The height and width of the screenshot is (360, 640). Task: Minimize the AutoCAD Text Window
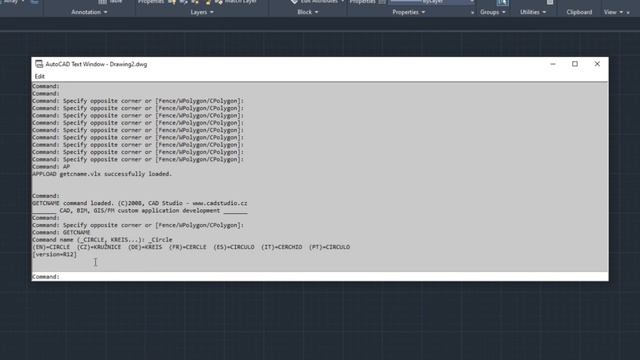[x=553, y=64]
